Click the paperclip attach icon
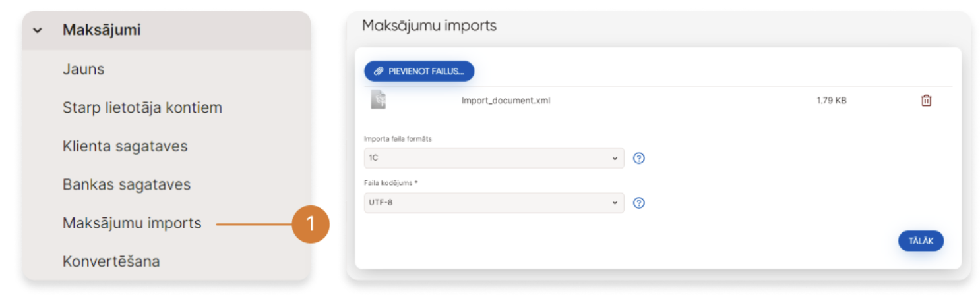The image size is (980, 295). pos(379,71)
